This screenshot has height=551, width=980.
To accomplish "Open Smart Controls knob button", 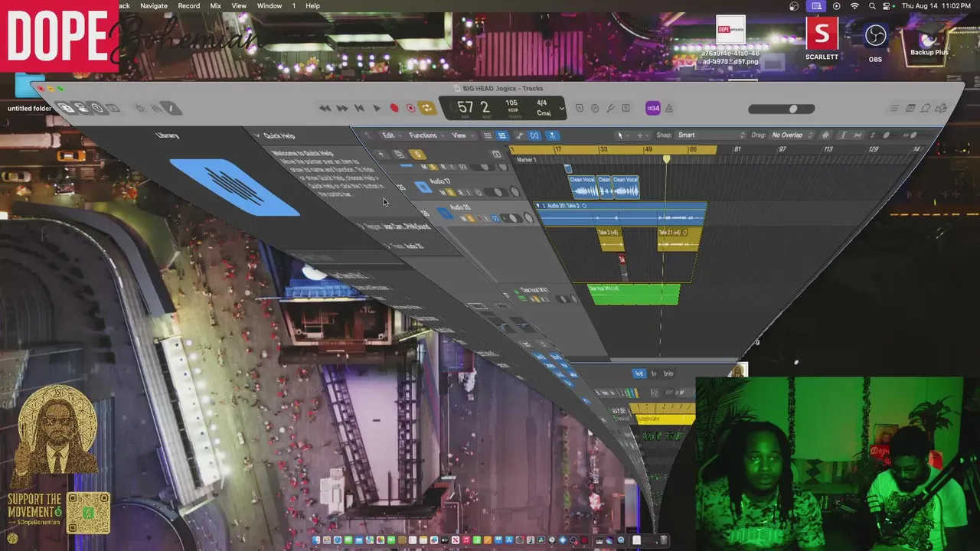I will (140, 108).
